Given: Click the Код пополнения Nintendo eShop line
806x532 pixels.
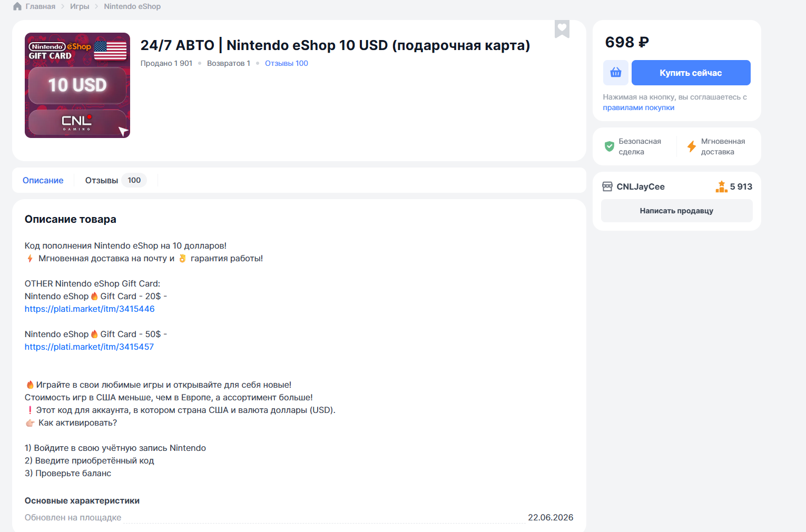Looking at the screenshot, I should tap(126, 245).
